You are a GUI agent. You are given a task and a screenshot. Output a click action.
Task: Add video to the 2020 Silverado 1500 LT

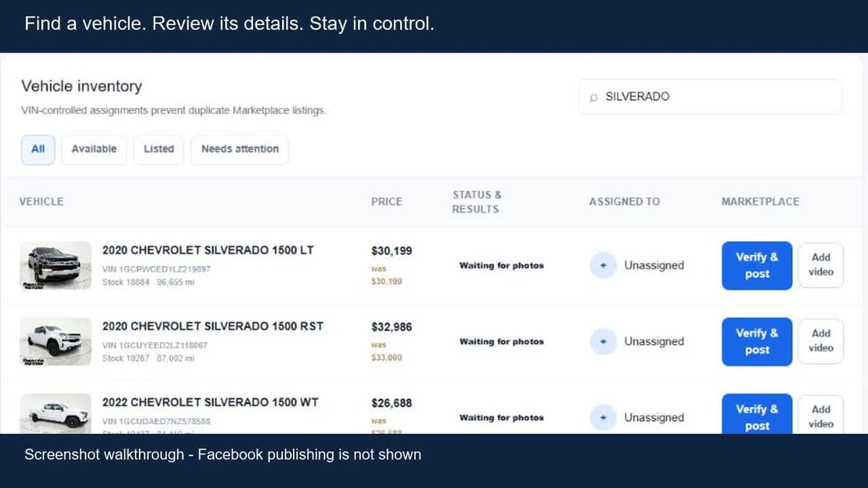point(821,265)
